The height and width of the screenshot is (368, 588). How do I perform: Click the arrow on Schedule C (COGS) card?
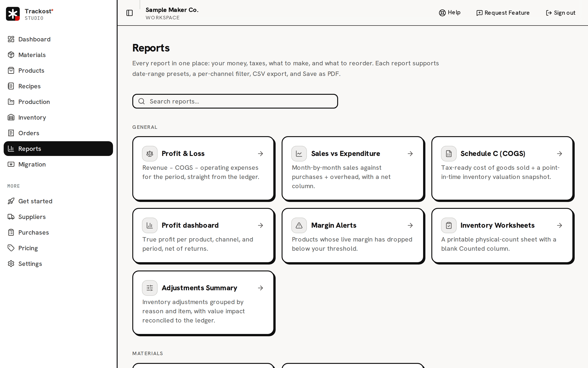click(x=560, y=154)
